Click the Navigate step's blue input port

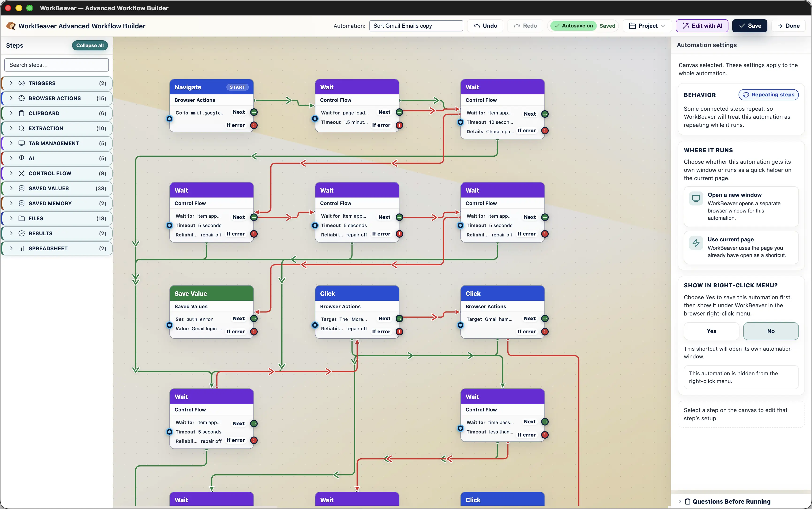(169, 118)
